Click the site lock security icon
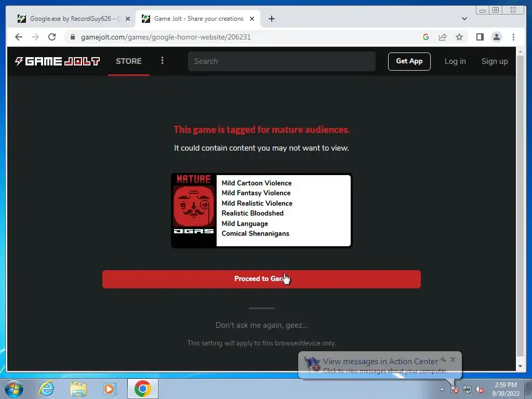 tap(72, 37)
